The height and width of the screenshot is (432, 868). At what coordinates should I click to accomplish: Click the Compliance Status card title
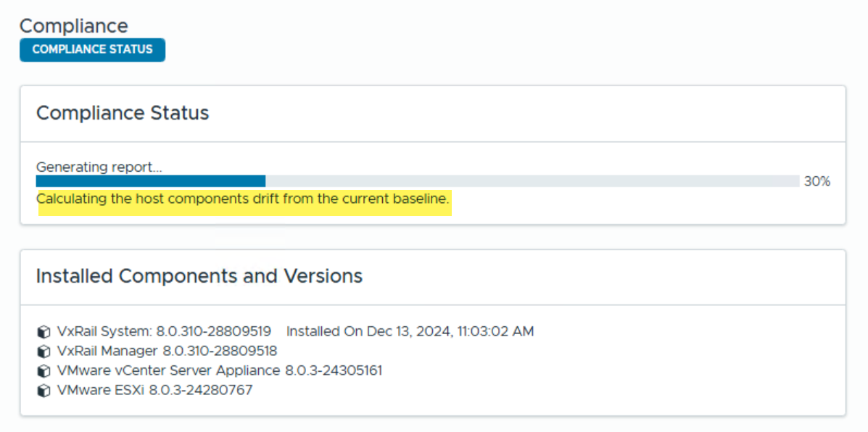[123, 113]
